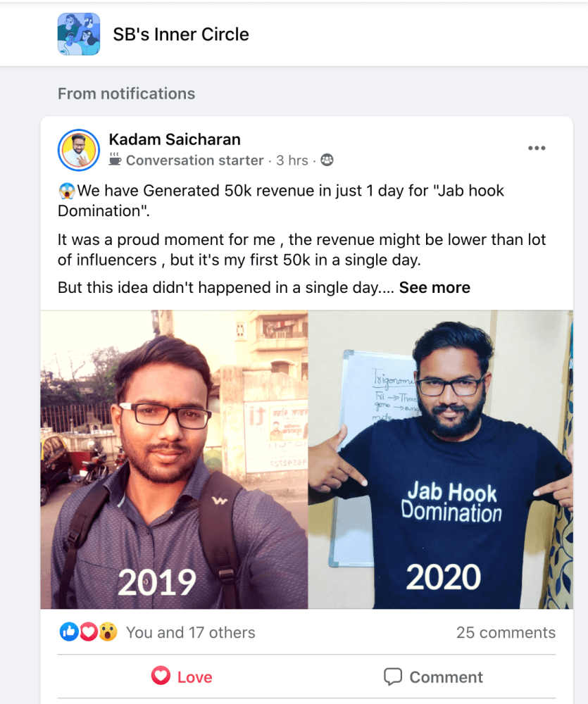
Task: Open the 2020 Jab Hook Domination photo
Action: click(440, 459)
